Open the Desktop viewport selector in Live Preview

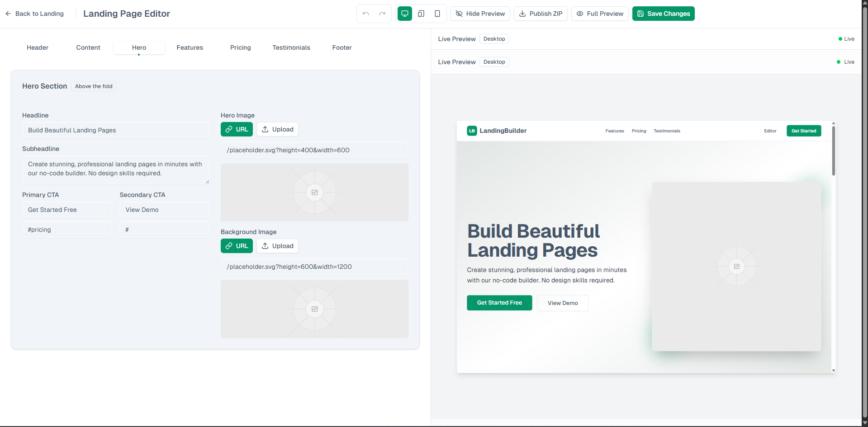pos(494,39)
